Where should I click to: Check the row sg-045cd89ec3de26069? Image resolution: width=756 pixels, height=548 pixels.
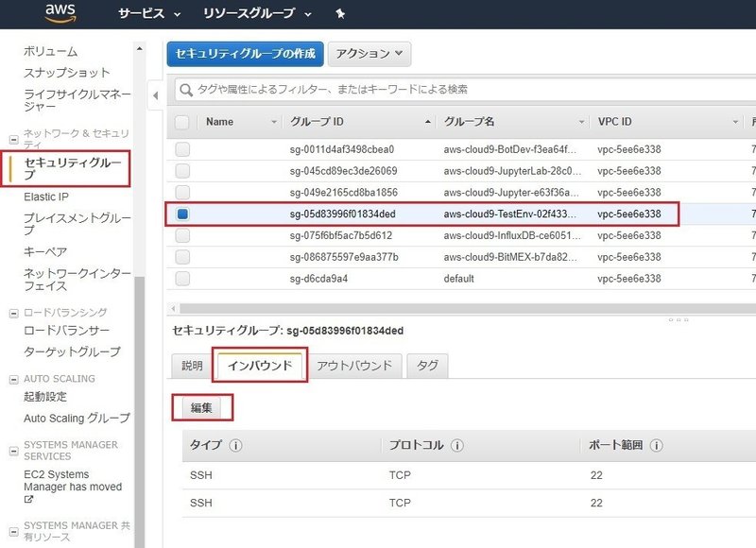[182, 171]
